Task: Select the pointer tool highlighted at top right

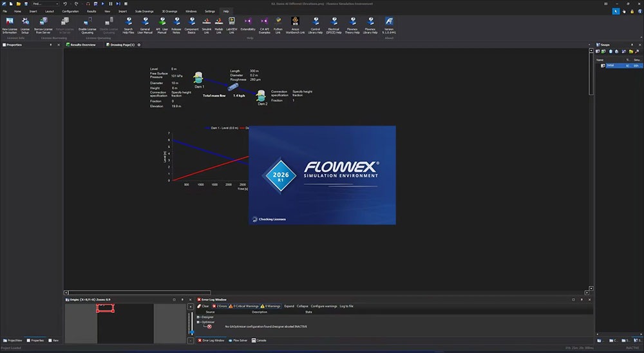Action: pyautogui.click(x=616, y=12)
